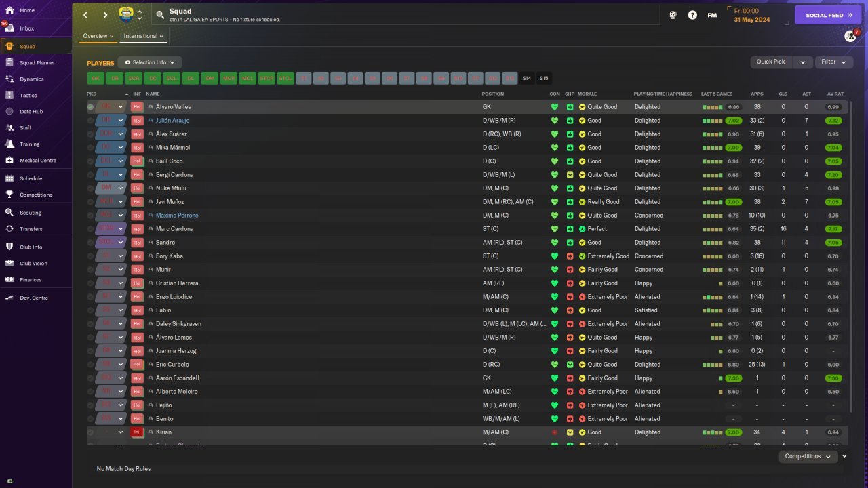Open the Overview tab menu
The height and width of the screenshot is (488, 868).
pos(98,36)
